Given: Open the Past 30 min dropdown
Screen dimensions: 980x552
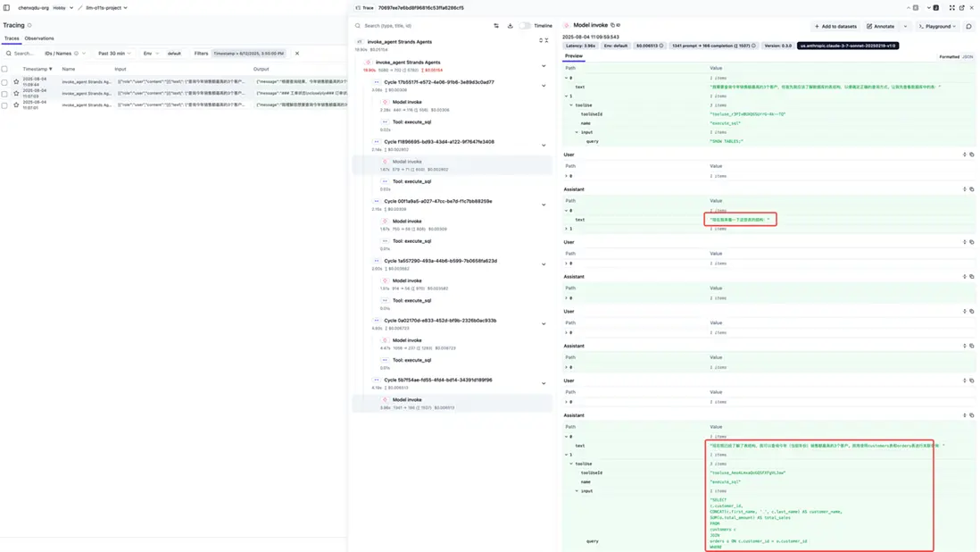Looking at the screenshot, I should click(114, 54).
